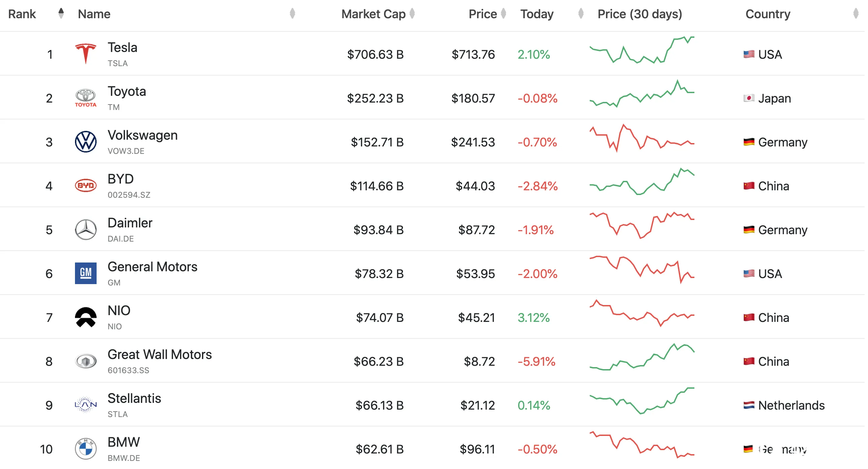This screenshot has height=469, width=868.
Task: Click the Netherlands flag in Stellantis row
Action: point(749,405)
